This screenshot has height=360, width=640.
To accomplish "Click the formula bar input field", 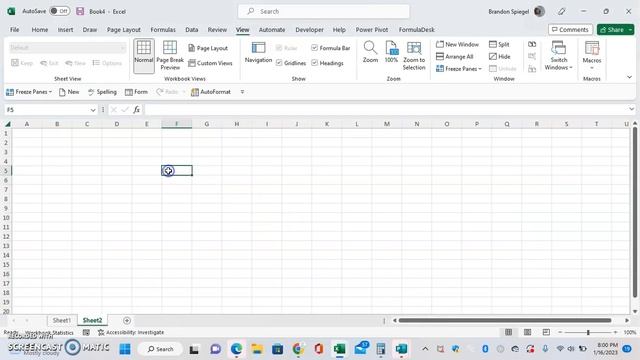I will (385, 109).
